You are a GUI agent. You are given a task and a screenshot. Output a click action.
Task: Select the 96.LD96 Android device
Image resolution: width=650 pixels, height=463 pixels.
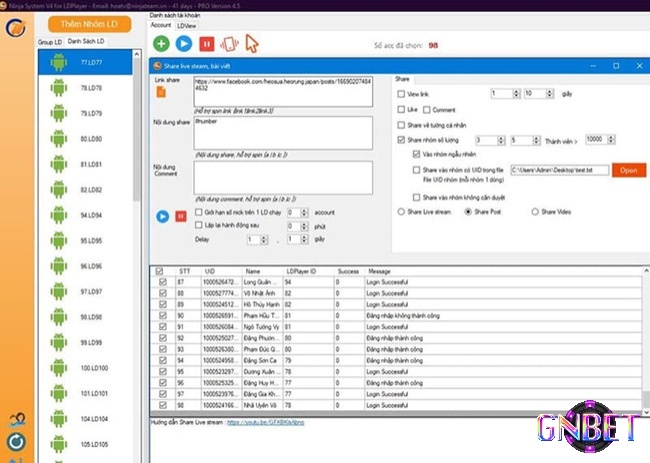coord(85,266)
